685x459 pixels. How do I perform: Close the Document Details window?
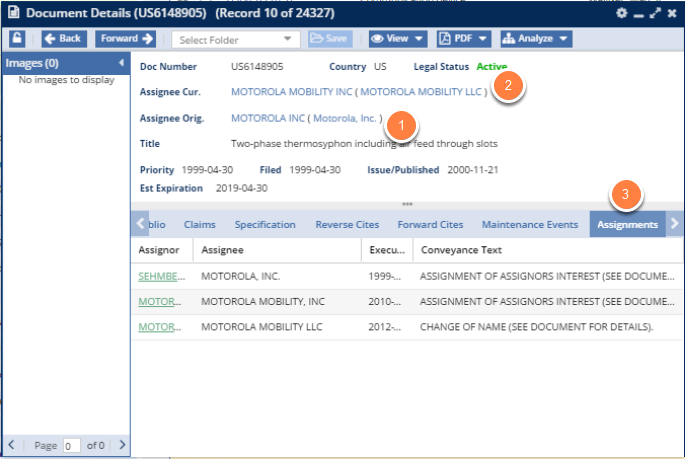(672, 13)
